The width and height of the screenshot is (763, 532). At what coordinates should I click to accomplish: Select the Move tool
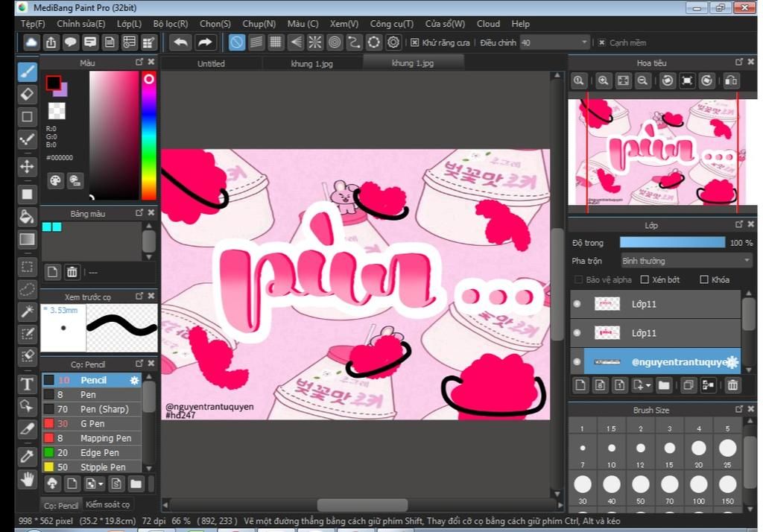point(28,166)
